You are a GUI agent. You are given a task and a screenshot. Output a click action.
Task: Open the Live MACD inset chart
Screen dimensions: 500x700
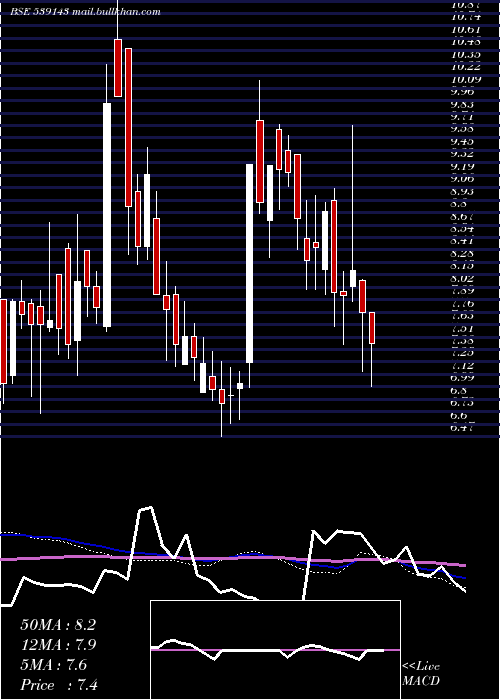[275, 650]
